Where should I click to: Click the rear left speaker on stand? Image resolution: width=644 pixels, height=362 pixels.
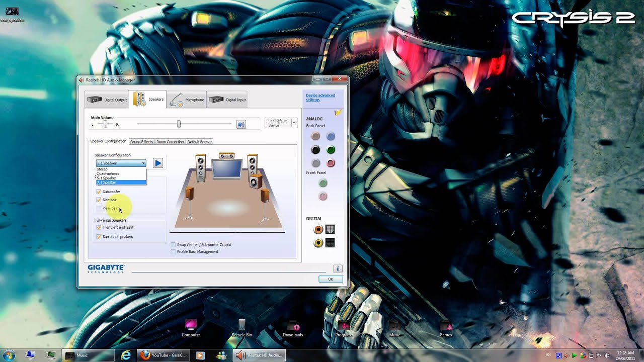click(190, 203)
